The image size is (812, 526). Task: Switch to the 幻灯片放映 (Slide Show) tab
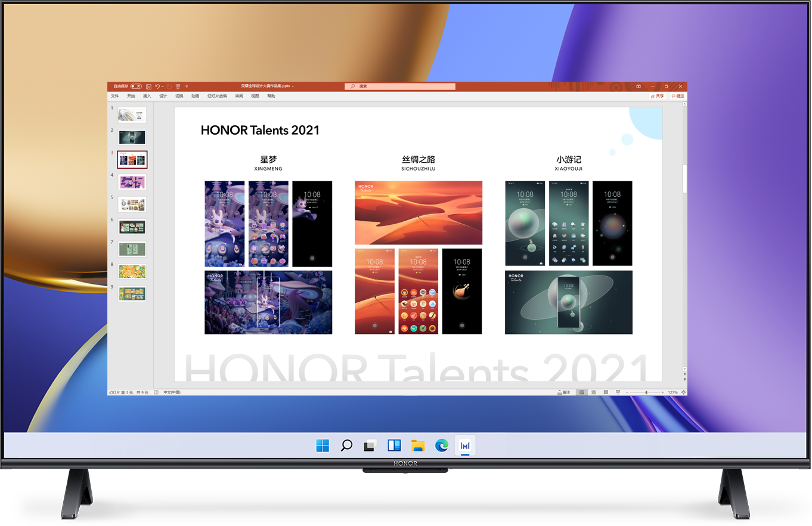(217, 96)
